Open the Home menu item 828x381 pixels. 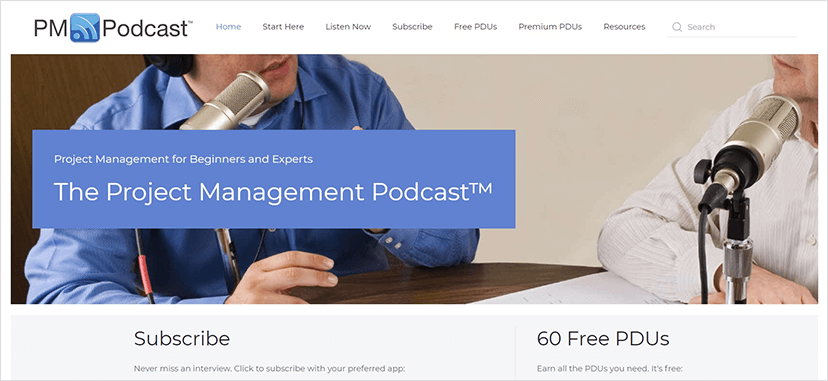[x=228, y=26]
